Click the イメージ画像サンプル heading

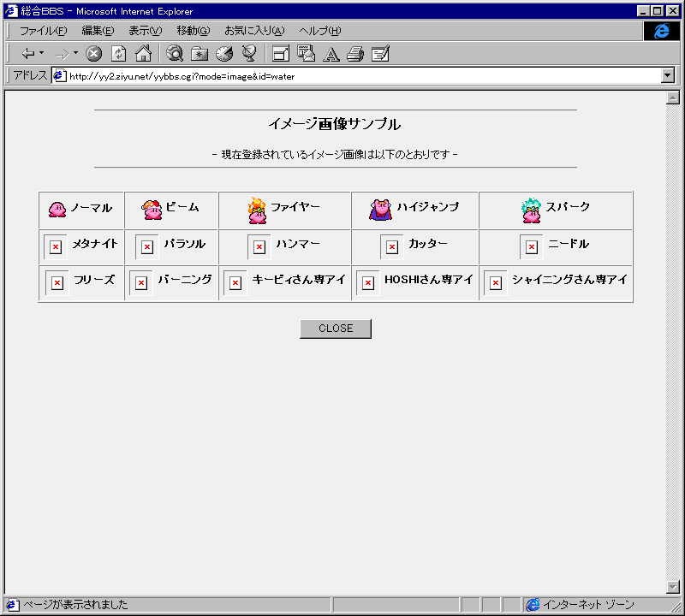335,124
